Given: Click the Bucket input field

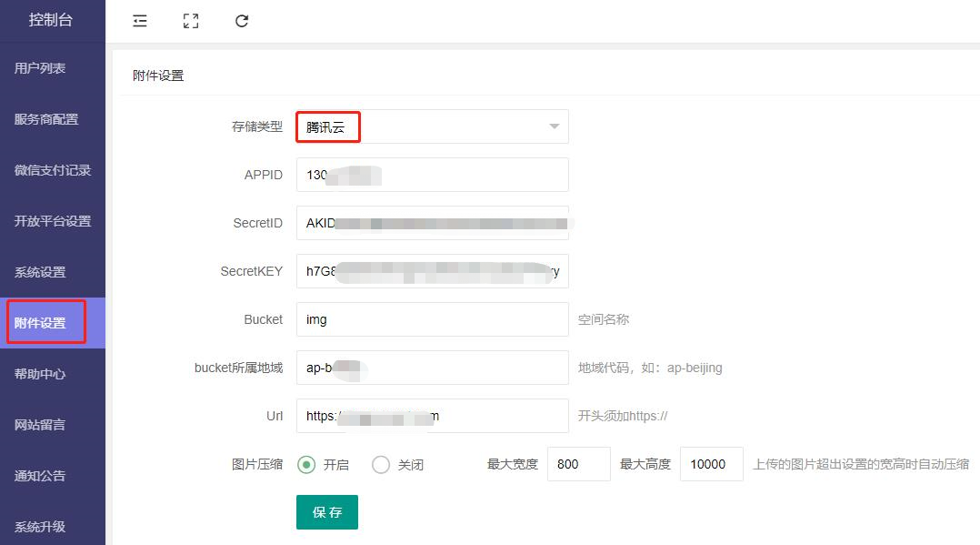Looking at the screenshot, I should [432, 319].
